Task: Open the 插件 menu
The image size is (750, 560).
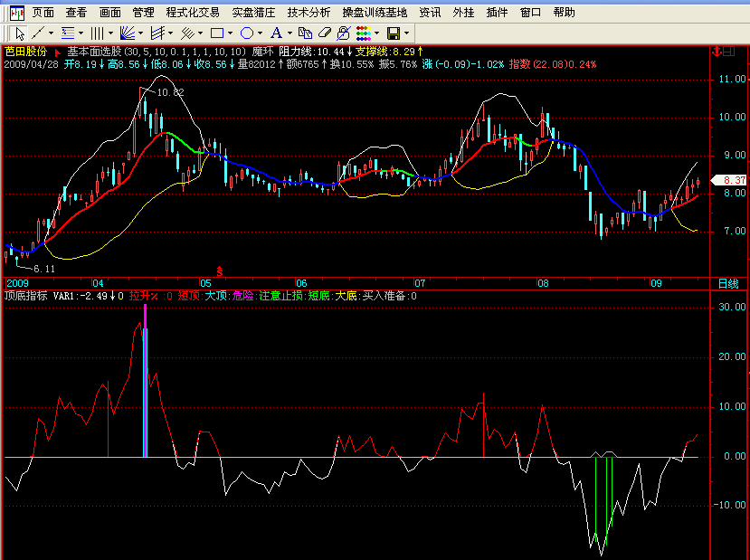Action: coord(497,13)
